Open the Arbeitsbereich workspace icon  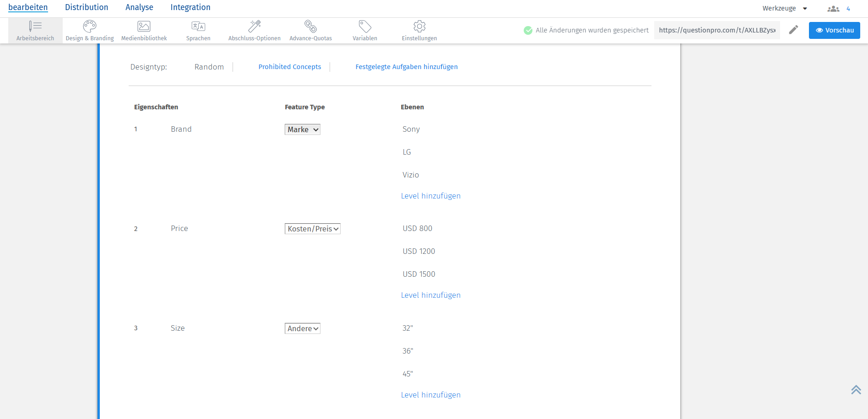pyautogui.click(x=35, y=27)
